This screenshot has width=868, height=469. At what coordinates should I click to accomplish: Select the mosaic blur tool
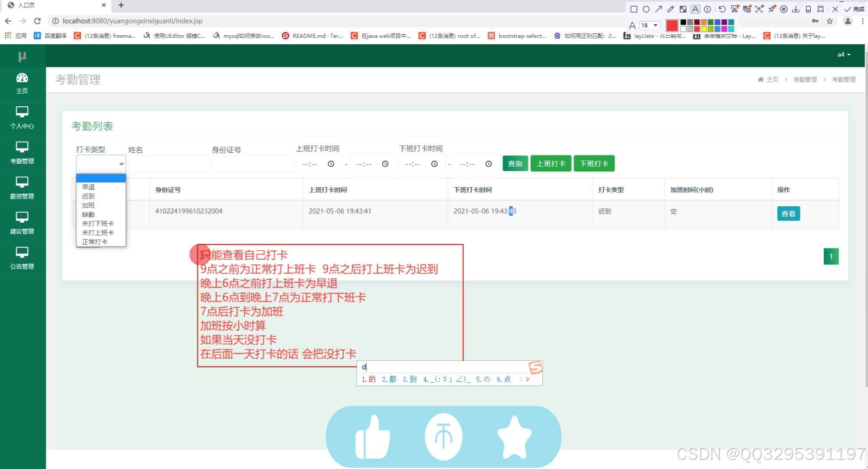683,9
